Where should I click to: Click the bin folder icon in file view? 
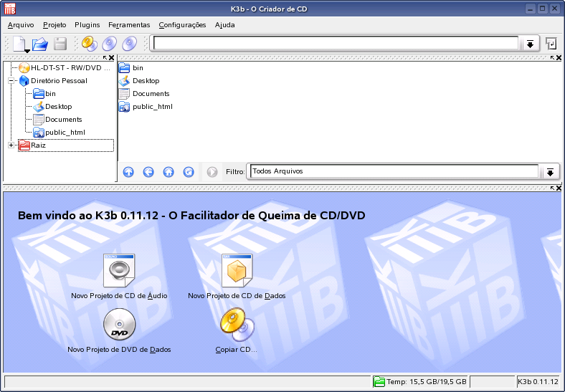coord(124,68)
